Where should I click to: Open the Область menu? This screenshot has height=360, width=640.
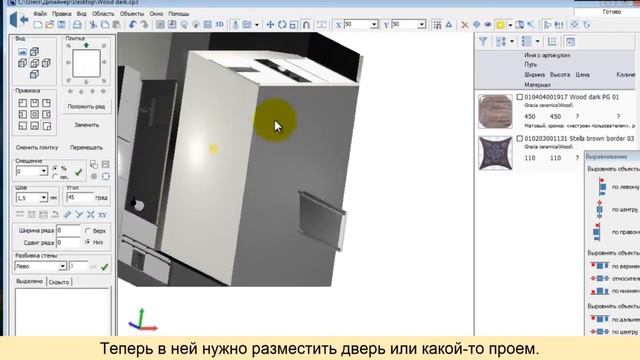point(103,13)
